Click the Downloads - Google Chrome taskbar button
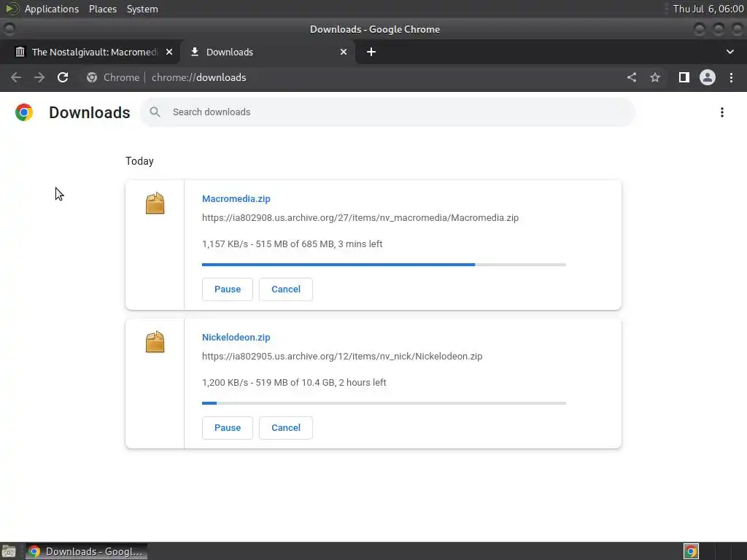This screenshot has width=747, height=560. point(86,551)
